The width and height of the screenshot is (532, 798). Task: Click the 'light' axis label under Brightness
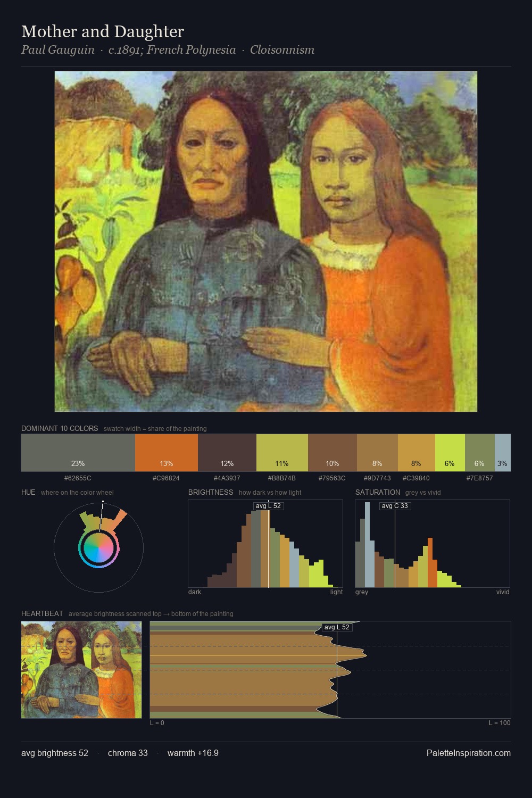pyautogui.click(x=337, y=592)
